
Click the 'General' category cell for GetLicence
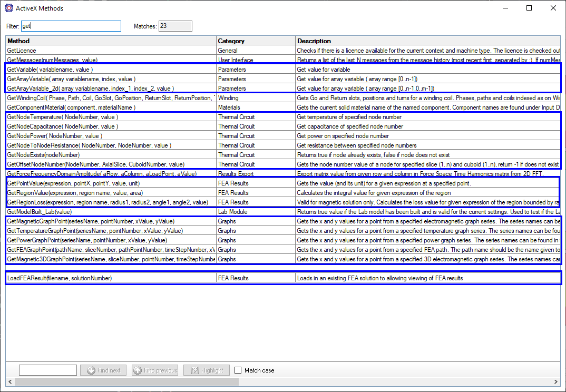tap(256, 51)
